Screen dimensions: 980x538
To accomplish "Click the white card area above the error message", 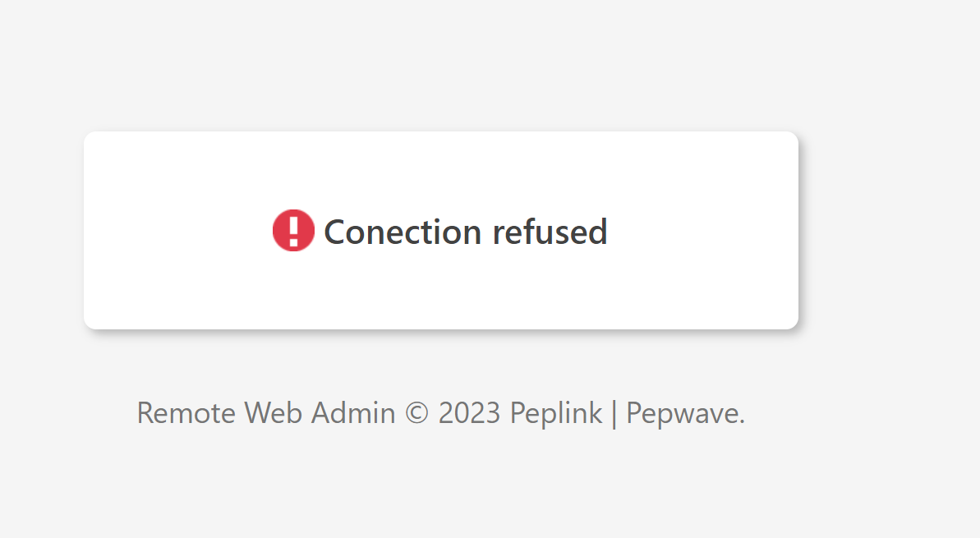I will pos(440,168).
